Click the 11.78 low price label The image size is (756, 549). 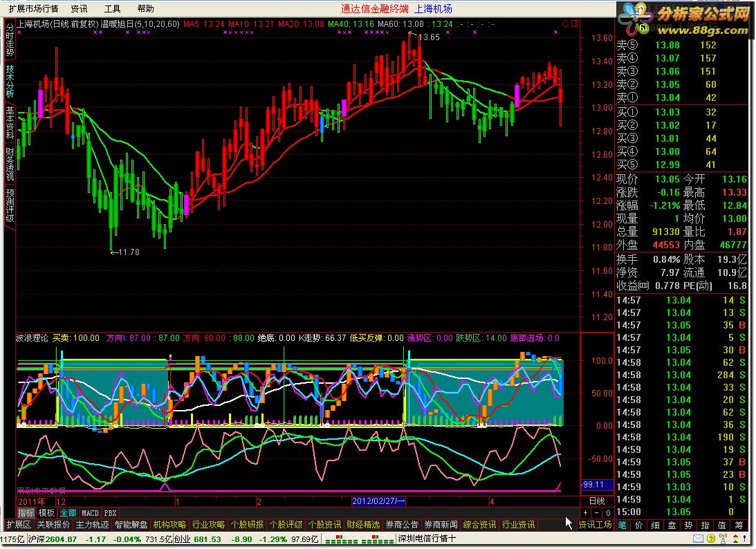coord(129,252)
